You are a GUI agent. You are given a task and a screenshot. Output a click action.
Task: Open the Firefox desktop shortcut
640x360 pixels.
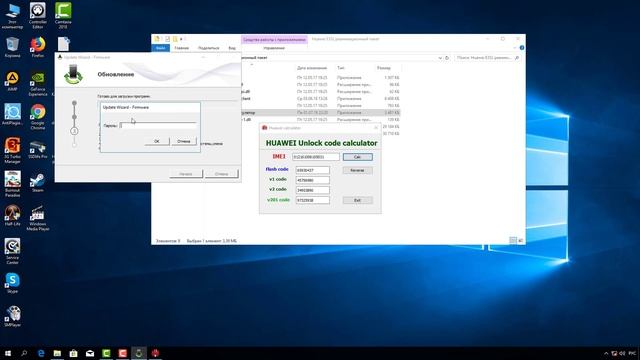click(x=38, y=47)
